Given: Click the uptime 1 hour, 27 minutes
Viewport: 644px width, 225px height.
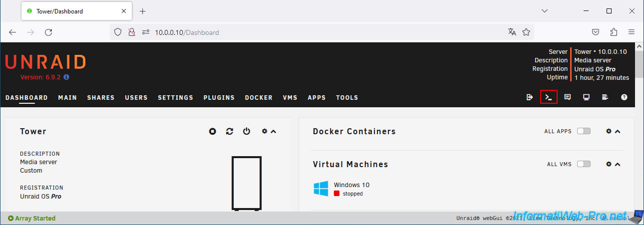Looking at the screenshot, I should [x=602, y=77].
